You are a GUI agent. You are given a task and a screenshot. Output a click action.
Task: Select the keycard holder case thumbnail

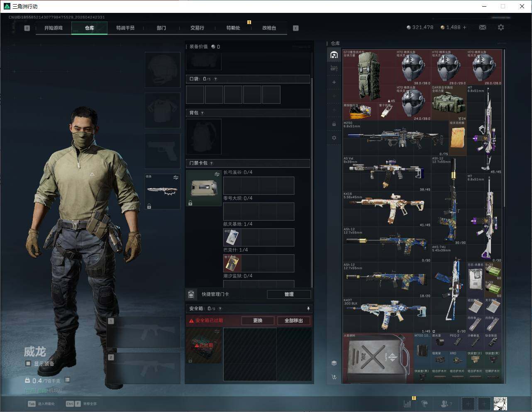tap(204, 188)
